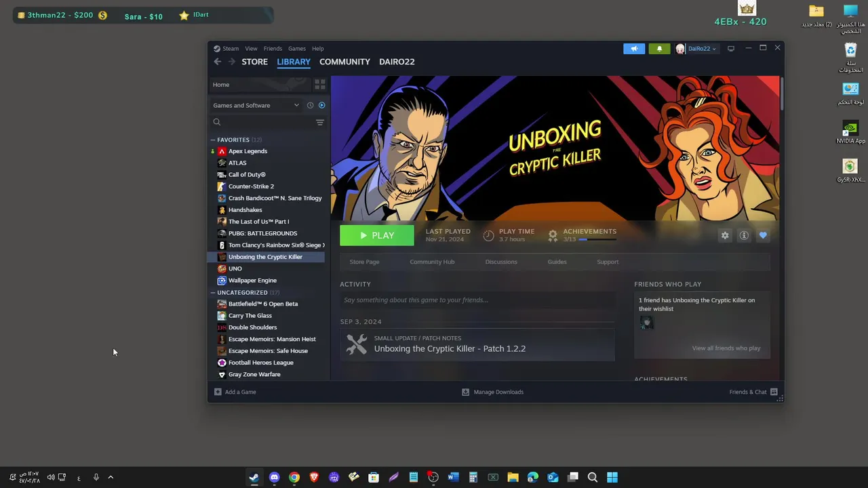
Task: Toggle favorite heart for this game
Action: 763,235
